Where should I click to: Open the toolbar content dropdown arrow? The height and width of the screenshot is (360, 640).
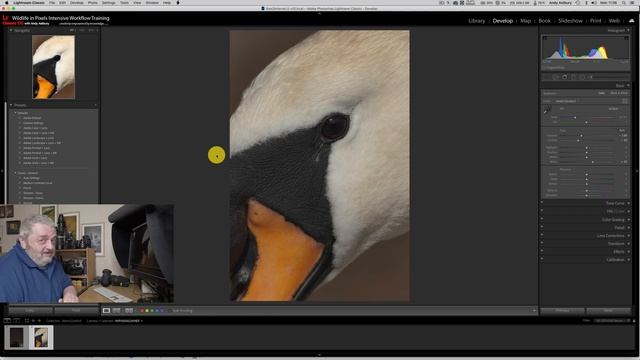click(534, 311)
